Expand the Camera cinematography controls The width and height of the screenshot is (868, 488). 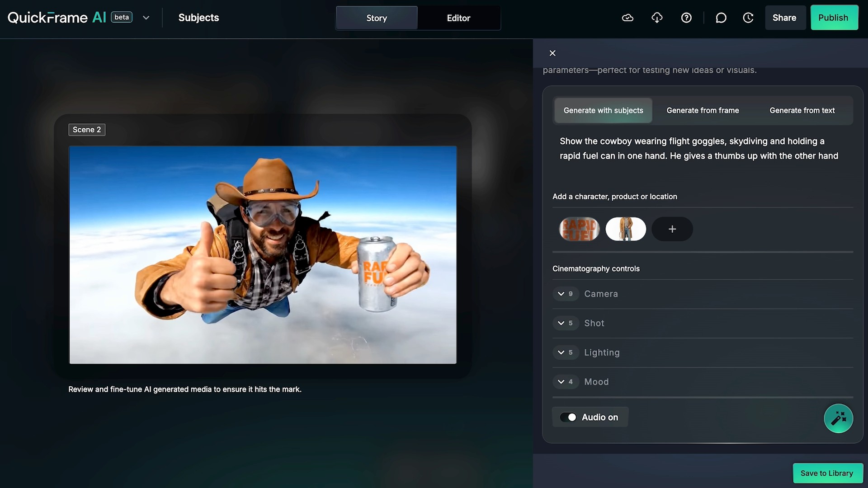tap(561, 294)
